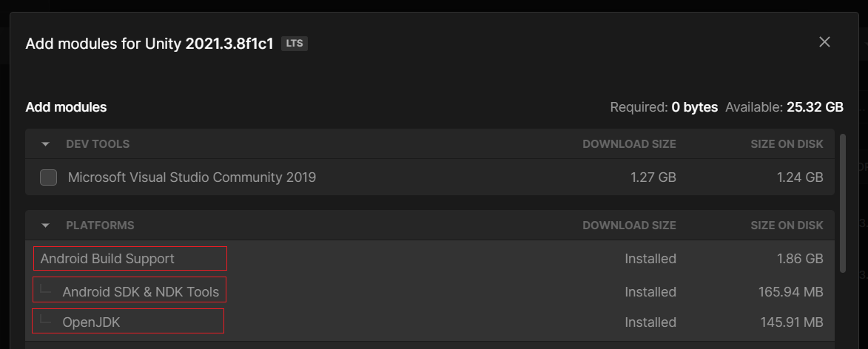The height and width of the screenshot is (349, 868).
Task: Select Android SDK & NDK Tools item
Action: click(141, 292)
